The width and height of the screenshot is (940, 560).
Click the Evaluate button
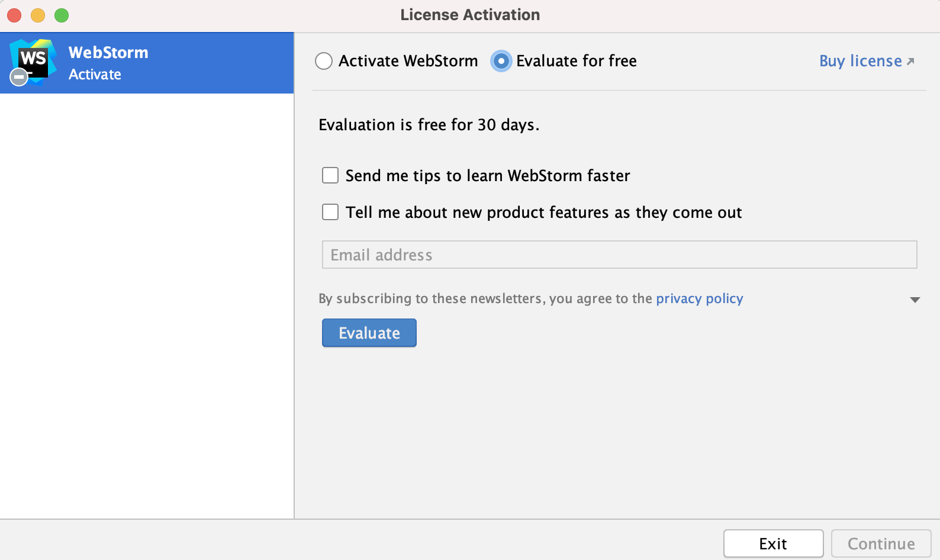point(369,333)
